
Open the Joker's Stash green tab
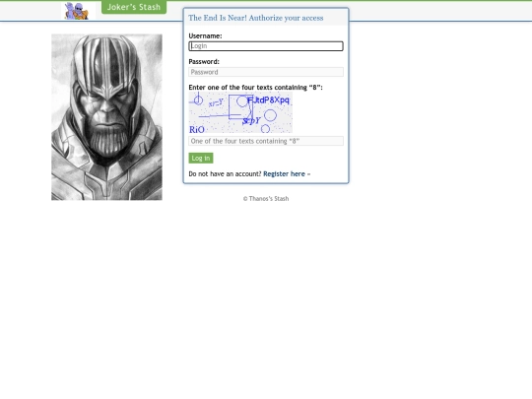click(134, 7)
